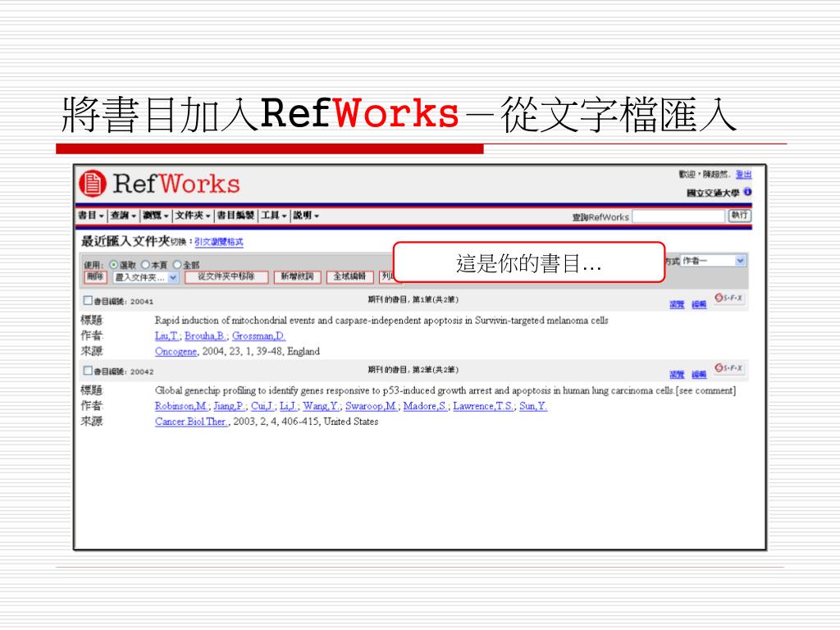This screenshot has height=630, width=840.
Task: Open SFX link for record 20041
Action: pyautogui.click(x=728, y=298)
